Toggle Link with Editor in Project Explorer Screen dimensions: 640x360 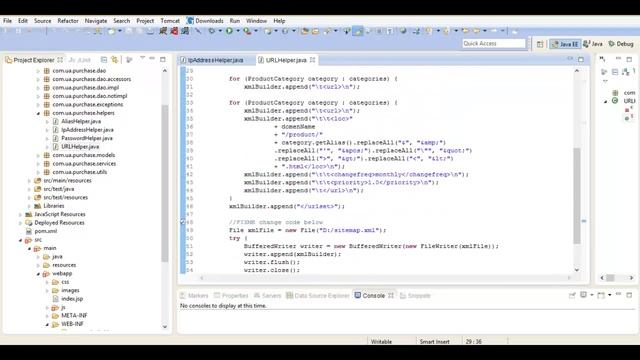pos(115,60)
